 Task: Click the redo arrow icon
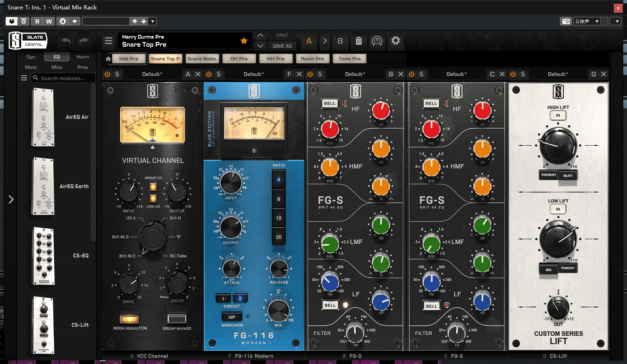coord(84,41)
